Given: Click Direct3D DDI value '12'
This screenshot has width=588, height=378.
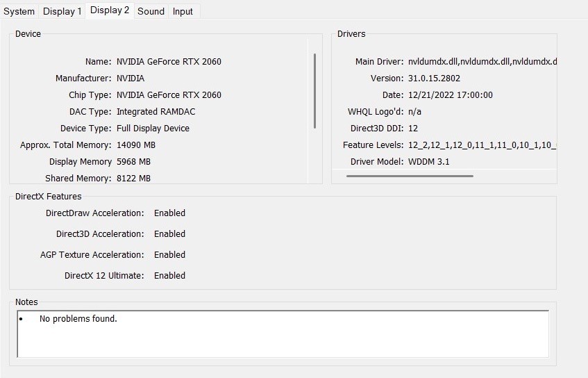Looking at the screenshot, I should 413,129.
